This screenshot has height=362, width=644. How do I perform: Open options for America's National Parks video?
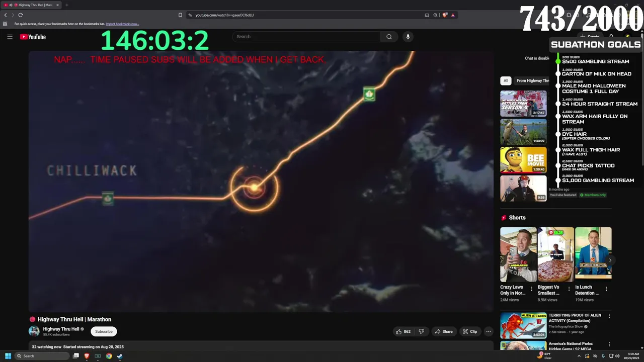609,344
